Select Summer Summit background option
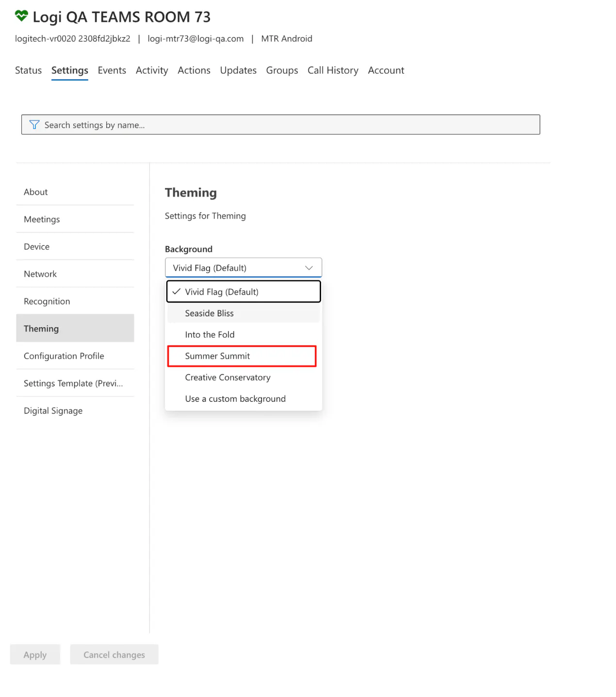 (x=242, y=356)
